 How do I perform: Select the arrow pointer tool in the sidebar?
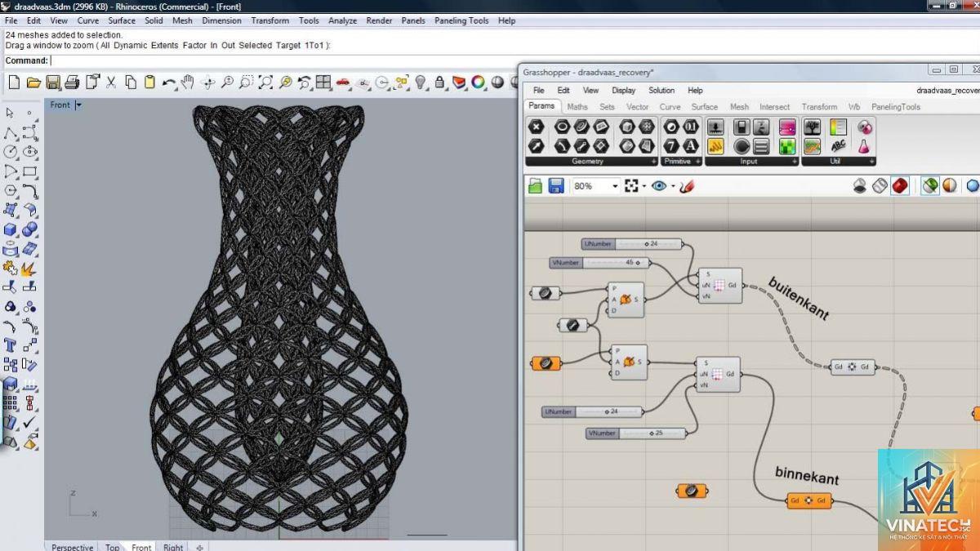point(10,113)
